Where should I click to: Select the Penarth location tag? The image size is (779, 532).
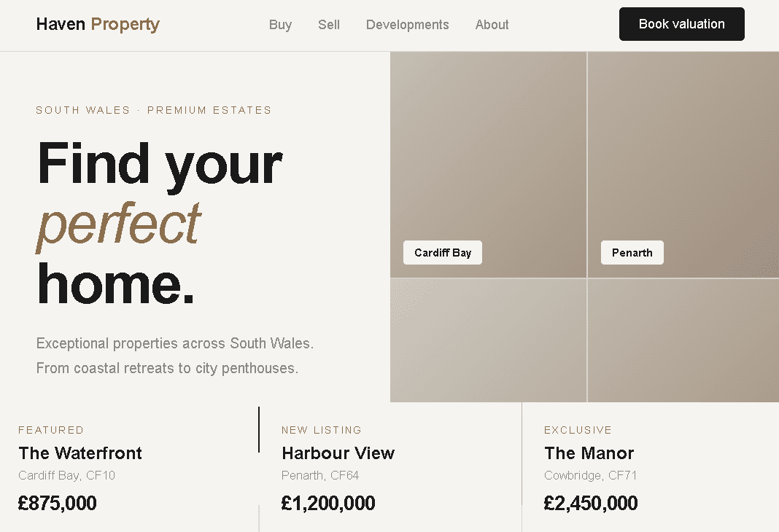[x=632, y=252]
